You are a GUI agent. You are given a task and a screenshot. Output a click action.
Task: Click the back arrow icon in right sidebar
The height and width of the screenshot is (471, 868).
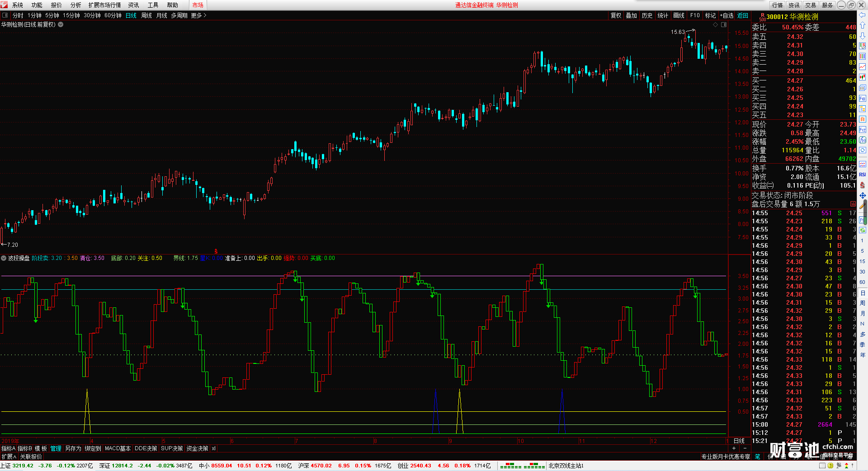point(863,15)
